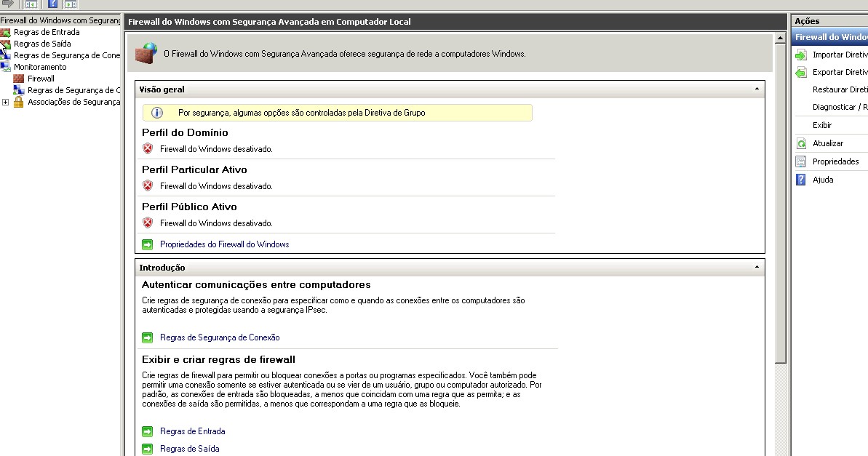Click the Exibir e criar regras de firewall heading
Viewport: 868px width, 456px height.
[218, 359]
